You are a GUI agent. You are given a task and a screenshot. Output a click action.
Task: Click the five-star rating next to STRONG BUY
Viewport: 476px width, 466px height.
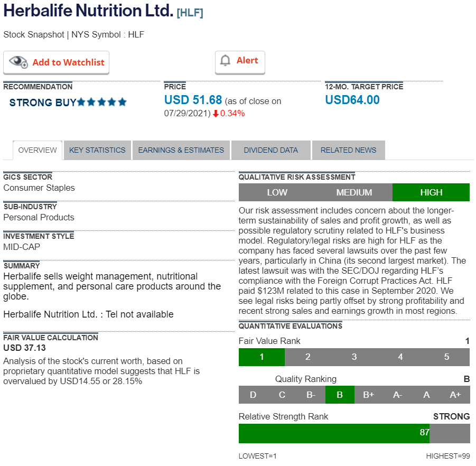[102, 102]
